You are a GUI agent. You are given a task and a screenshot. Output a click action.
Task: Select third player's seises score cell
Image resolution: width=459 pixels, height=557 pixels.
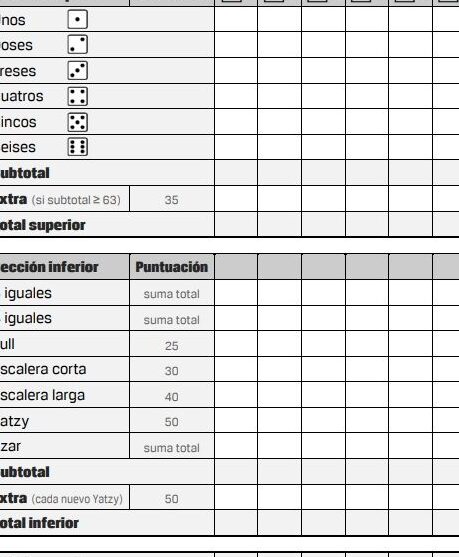coord(323,147)
